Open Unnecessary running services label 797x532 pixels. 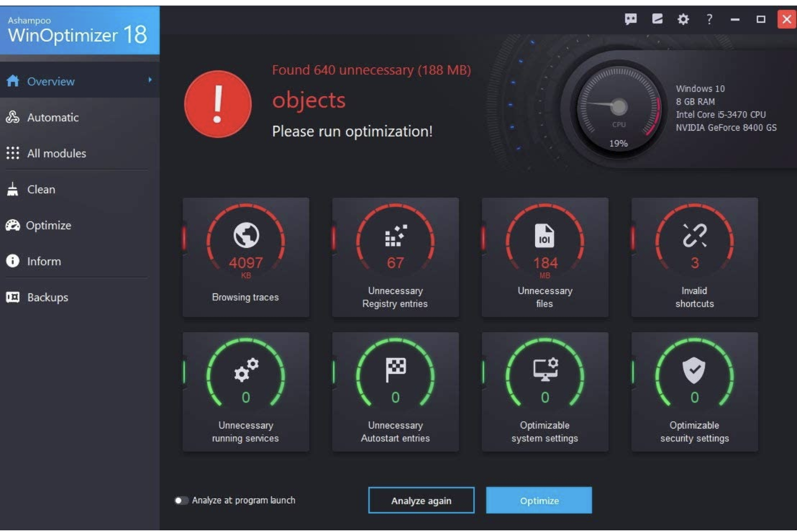(x=245, y=432)
